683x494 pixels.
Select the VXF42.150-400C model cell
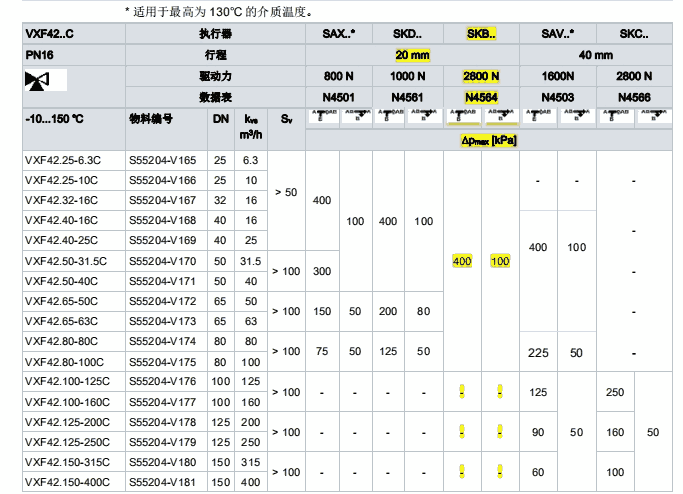pos(67,483)
